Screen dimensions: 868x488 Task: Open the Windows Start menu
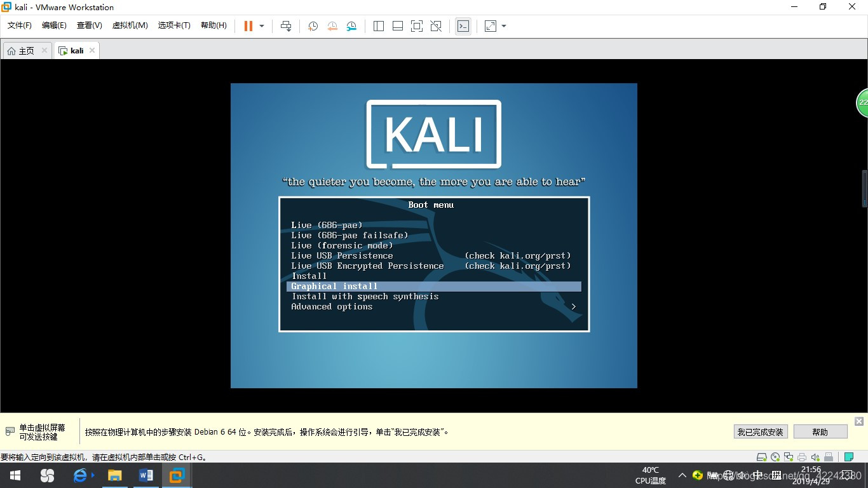coord(15,475)
